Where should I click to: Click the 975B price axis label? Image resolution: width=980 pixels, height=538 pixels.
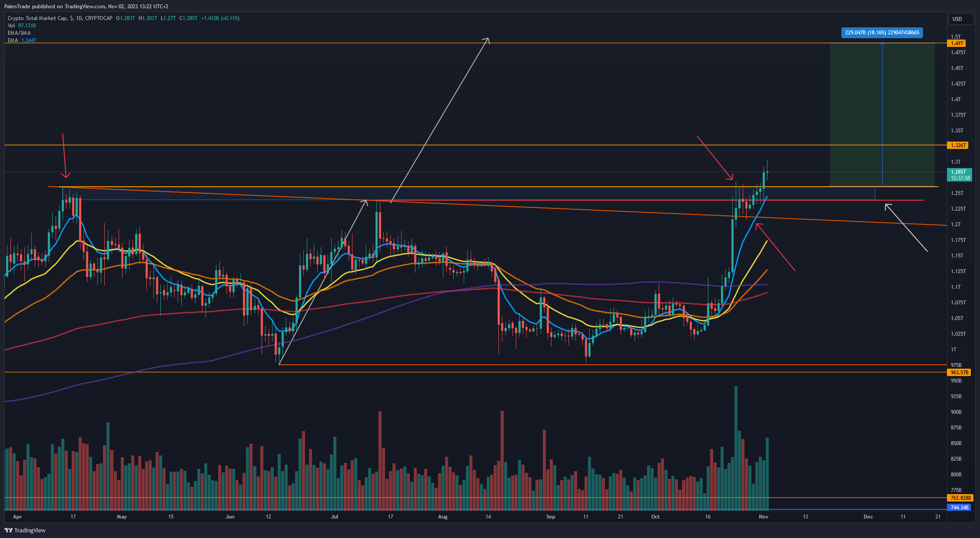coord(956,365)
